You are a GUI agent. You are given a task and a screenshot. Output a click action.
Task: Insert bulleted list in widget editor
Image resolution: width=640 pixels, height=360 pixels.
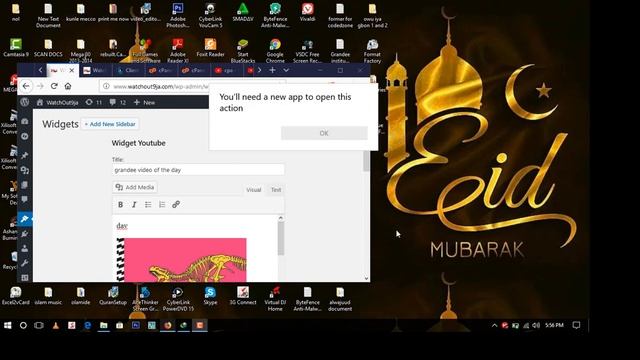tap(148, 204)
